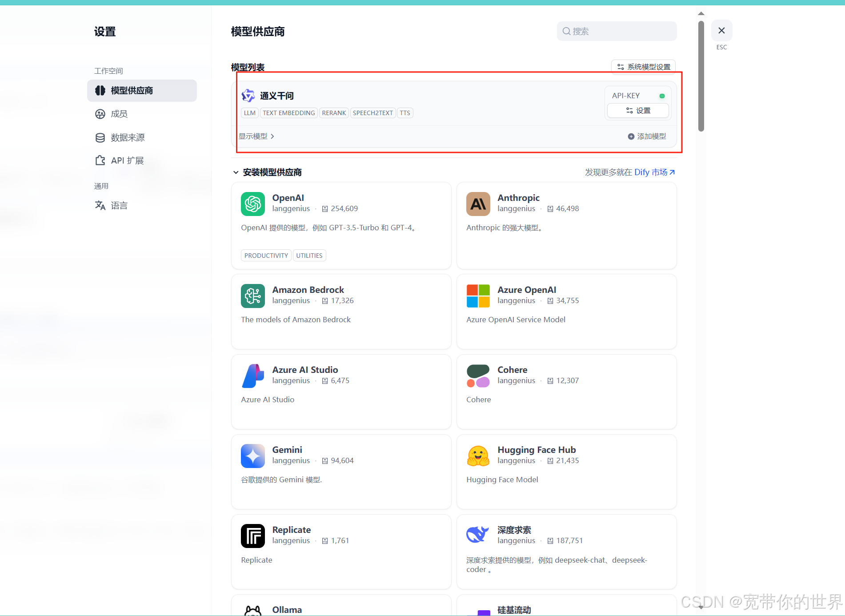
Task: Click the UTILITIES tag on OpenAI card
Action: [309, 256]
